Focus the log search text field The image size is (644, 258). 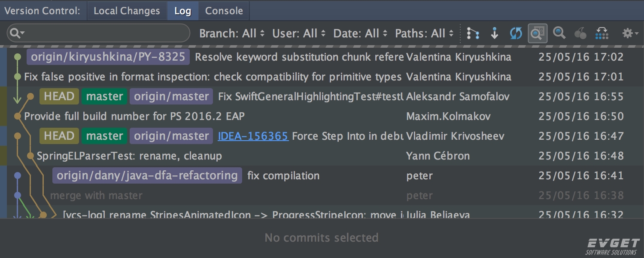[x=98, y=33]
